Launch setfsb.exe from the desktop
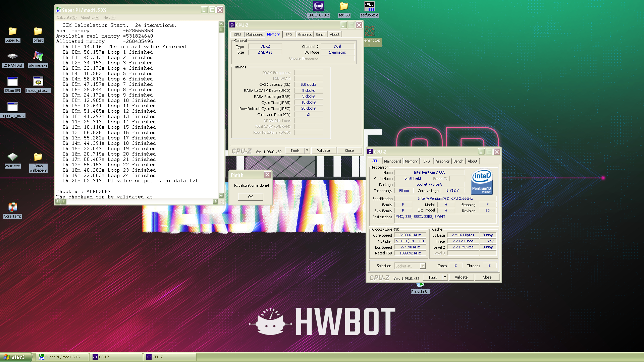Viewport: 644px width, 362px height. (369, 9)
